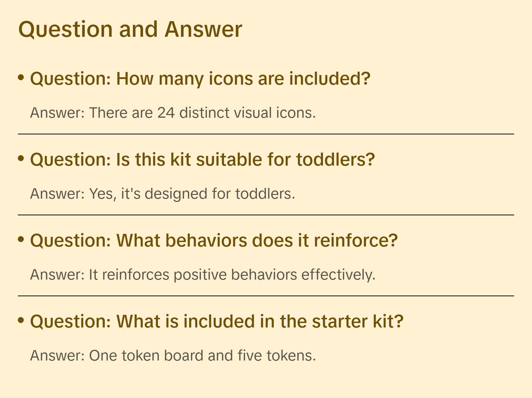This screenshot has height=398, width=532.
Task: Open "What is included in the starter kit?" question
Action: pyautogui.click(x=217, y=321)
